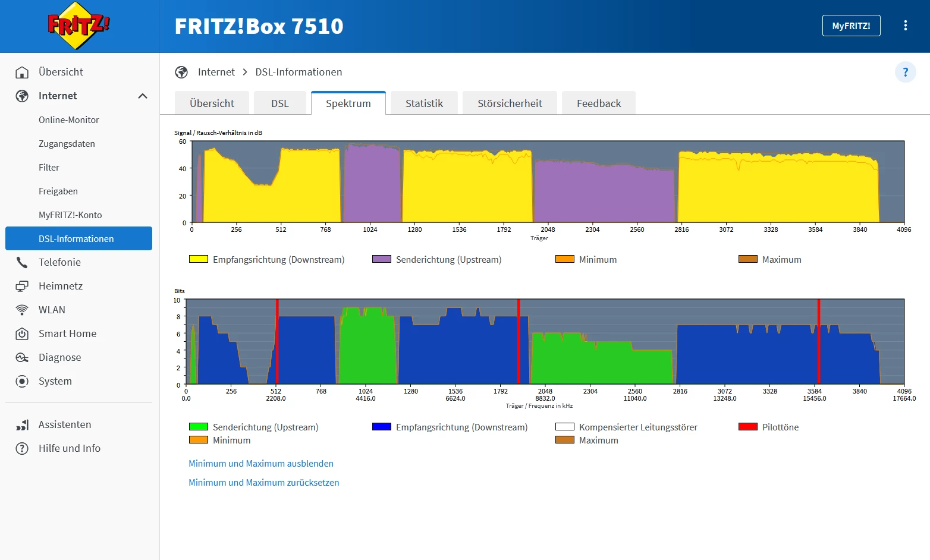Click the MyFRITZ! button

[x=851, y=26]
